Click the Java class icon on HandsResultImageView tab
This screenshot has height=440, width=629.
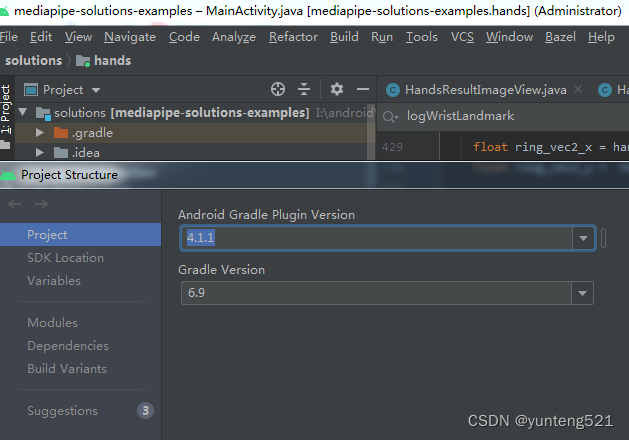pos(393,90)
